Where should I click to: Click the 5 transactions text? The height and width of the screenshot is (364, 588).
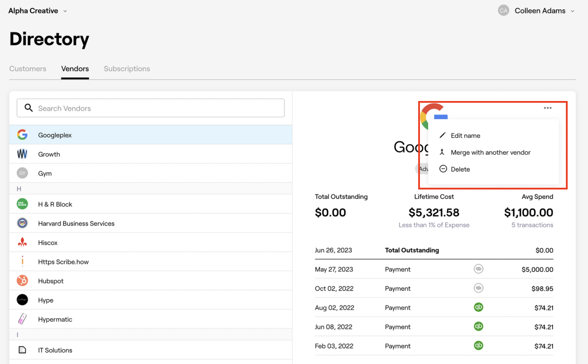pos(532,225)
